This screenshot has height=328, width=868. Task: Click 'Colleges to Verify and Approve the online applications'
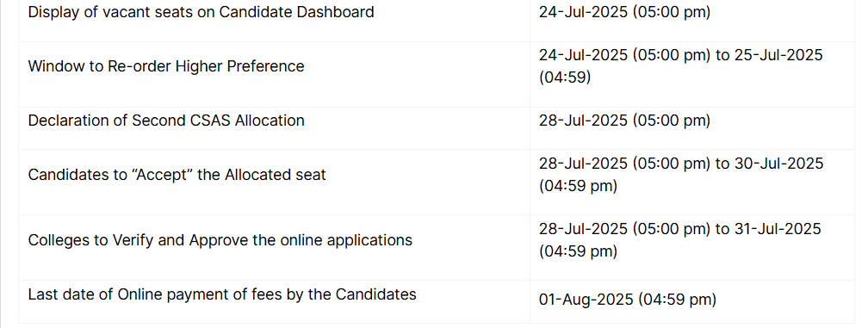point(220,240)
